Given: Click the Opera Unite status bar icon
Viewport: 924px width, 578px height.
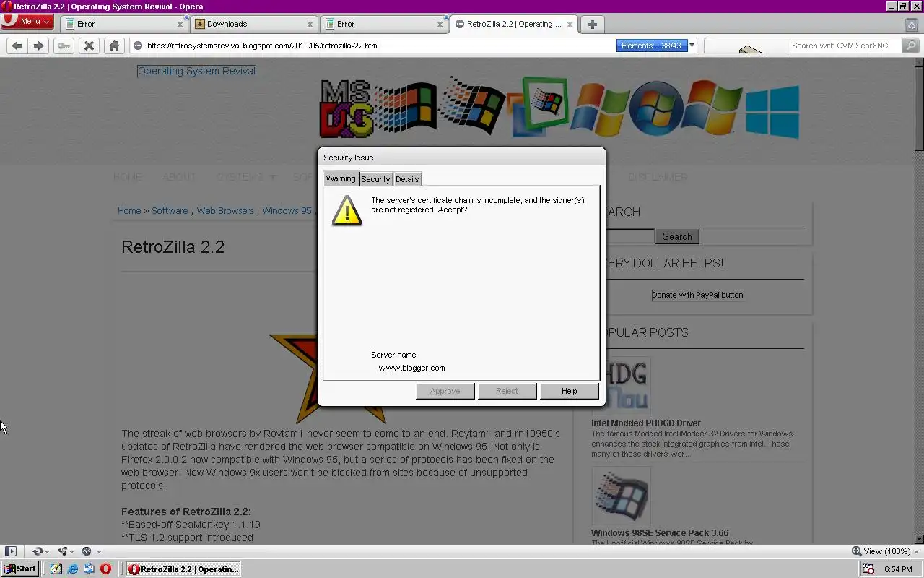Looking at the screenshot, I should tap(63, 551).
